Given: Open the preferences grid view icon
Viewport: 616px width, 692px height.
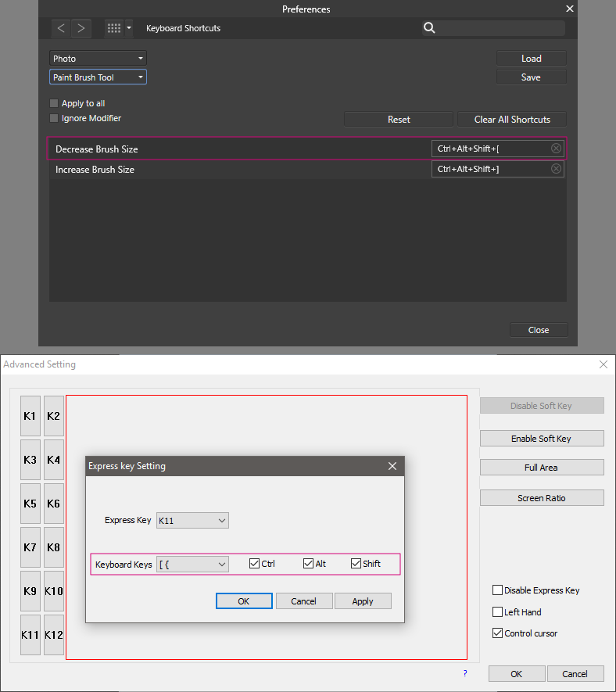Looking at the screenshot, I should 114,28.
